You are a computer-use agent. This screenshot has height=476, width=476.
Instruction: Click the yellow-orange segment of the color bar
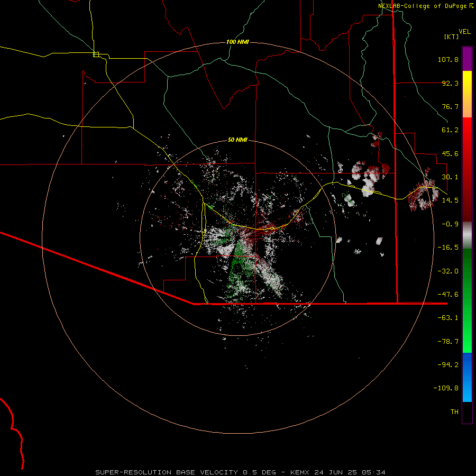click(467, 94)
